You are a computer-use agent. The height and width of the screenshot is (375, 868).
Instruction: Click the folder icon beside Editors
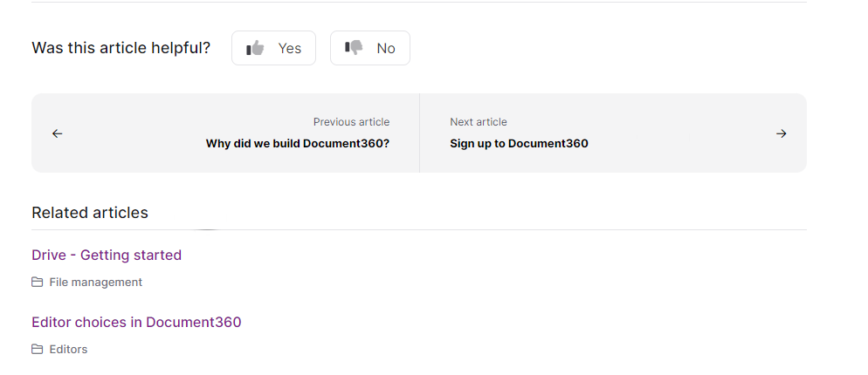pyautogui.click(x=37, y=349)
